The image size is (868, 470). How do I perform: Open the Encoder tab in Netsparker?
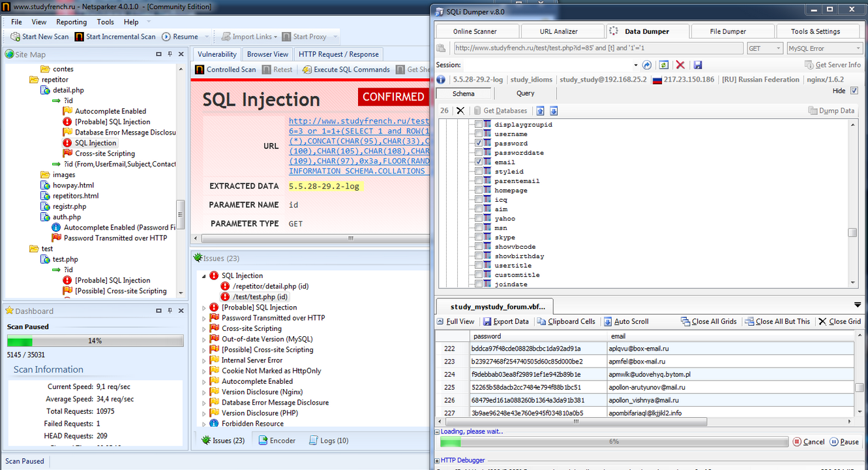(277, 441)
